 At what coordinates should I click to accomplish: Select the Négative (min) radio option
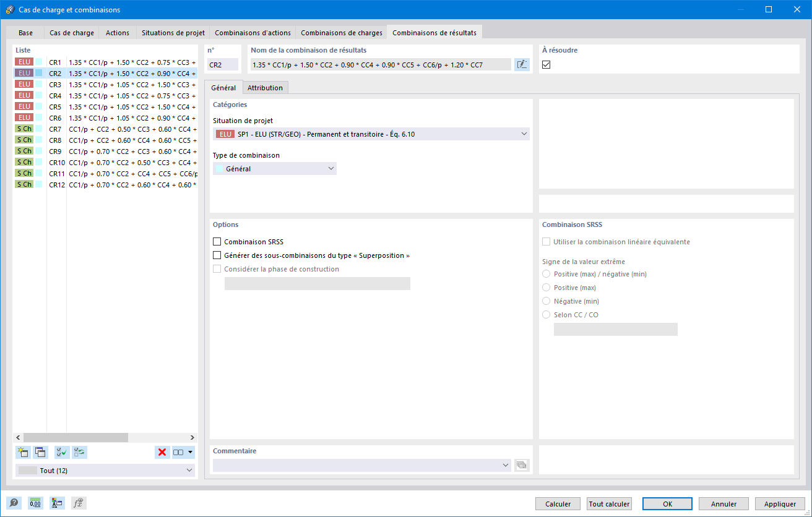pos(546,301)
